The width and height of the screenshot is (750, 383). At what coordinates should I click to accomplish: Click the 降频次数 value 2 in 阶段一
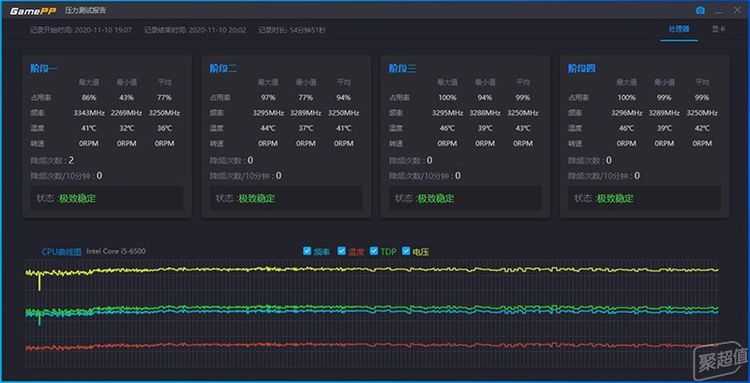pos(71,160)
